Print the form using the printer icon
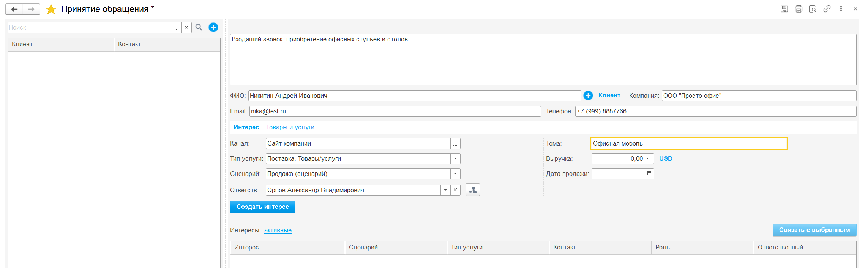Image resolution: width=868 pixels, height=268 pixels. coord(799,9)
